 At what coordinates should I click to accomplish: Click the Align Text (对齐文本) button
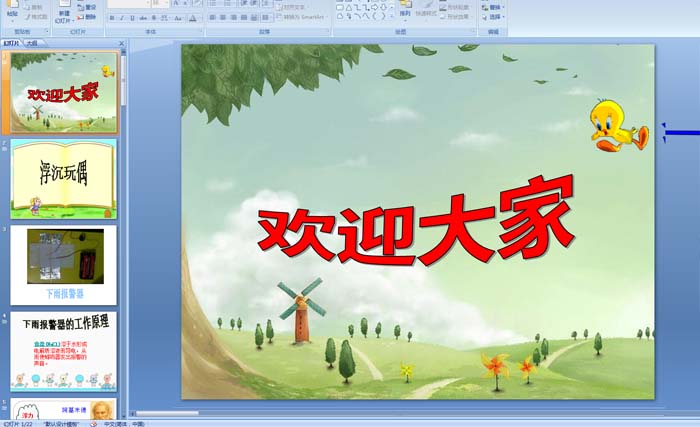pyautogui.click(x=292, y=7)
